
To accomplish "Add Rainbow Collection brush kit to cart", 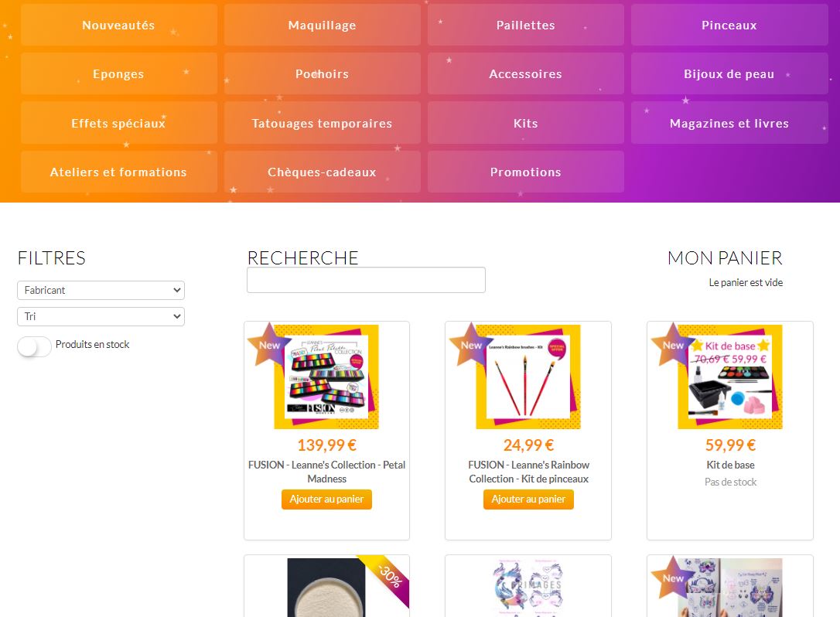I will (x=528, y=499).
